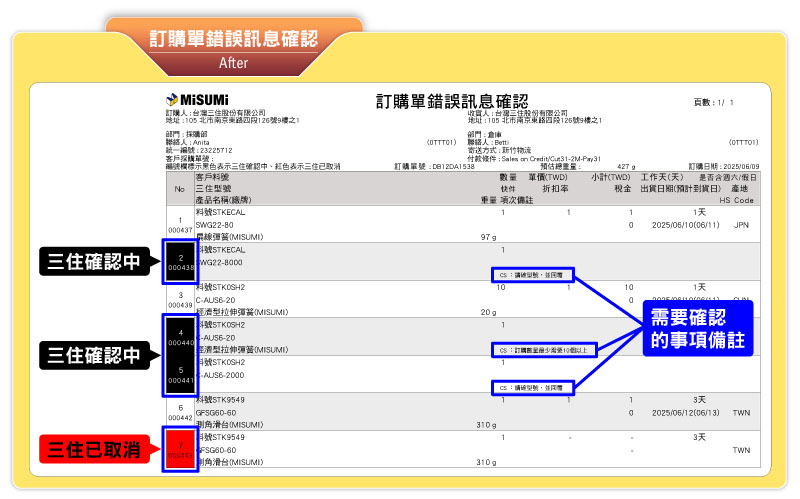Click the page count 頁數：1/ 1
Image resolution: width=800 pixels, height=499 pixels.
coord(713,103)
